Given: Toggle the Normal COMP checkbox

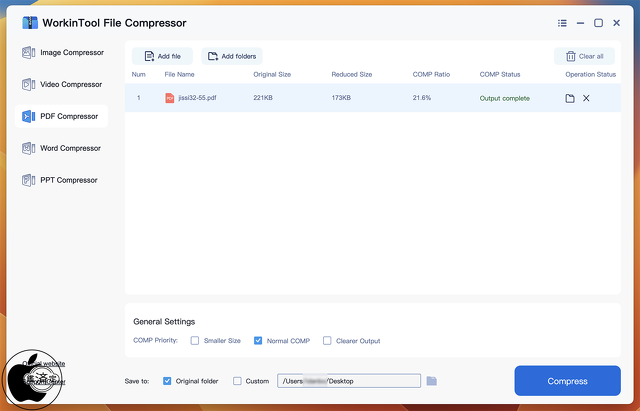Looking at the screenshot, I should pos(258,340).
